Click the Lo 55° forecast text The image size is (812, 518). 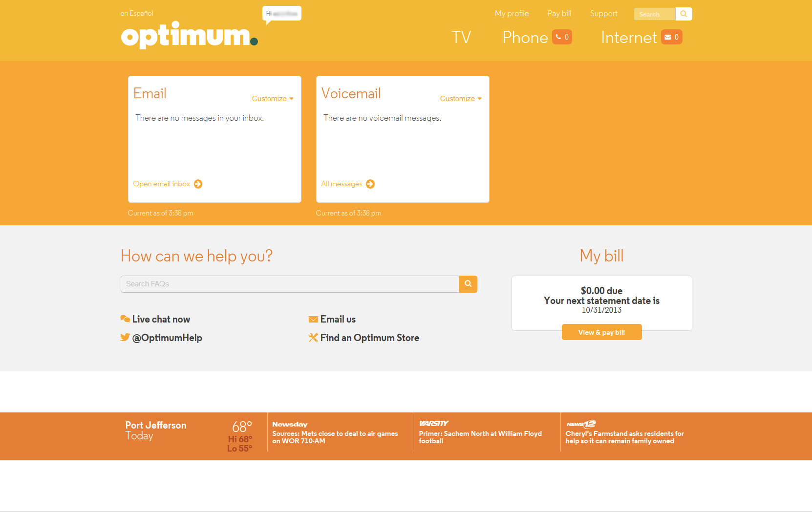(239, 449)
